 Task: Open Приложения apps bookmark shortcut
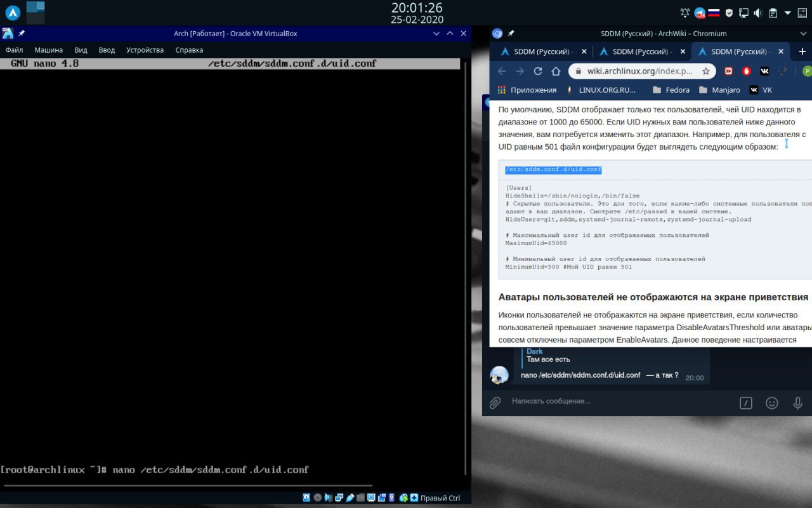coord(527,90)
